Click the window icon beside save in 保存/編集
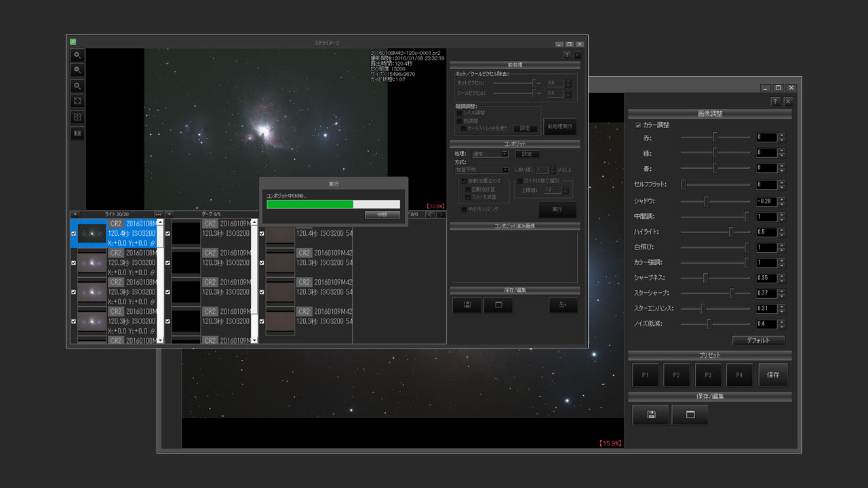Image resolution: width=868 pixels, height=488 pixels. (690, 415)
